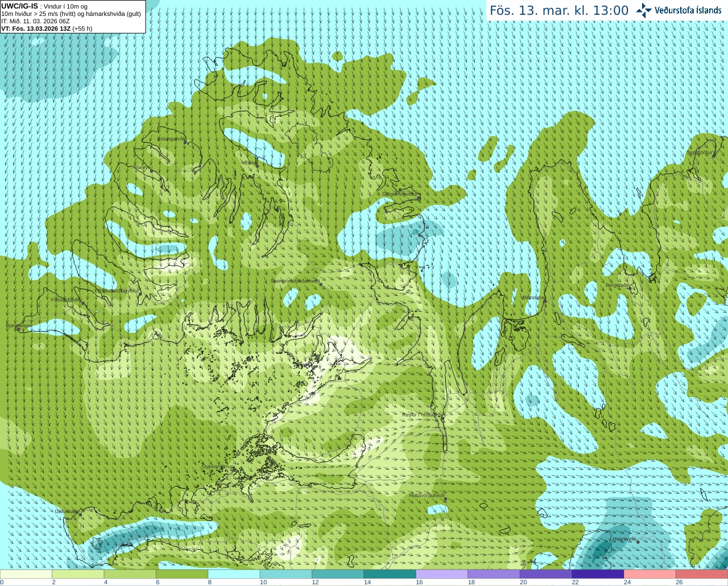Click the Gufuskálar station label

(66, 511)
